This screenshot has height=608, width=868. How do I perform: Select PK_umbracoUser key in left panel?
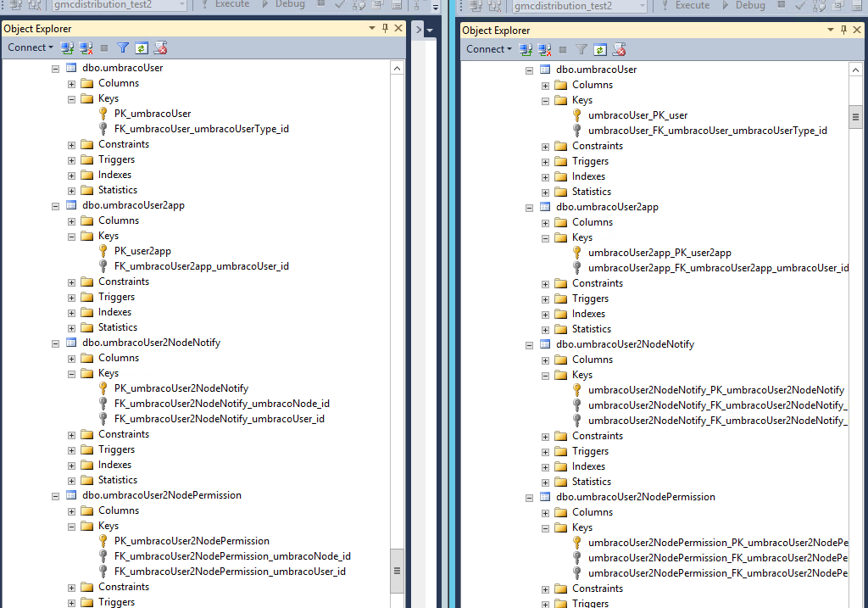[153, 114]
